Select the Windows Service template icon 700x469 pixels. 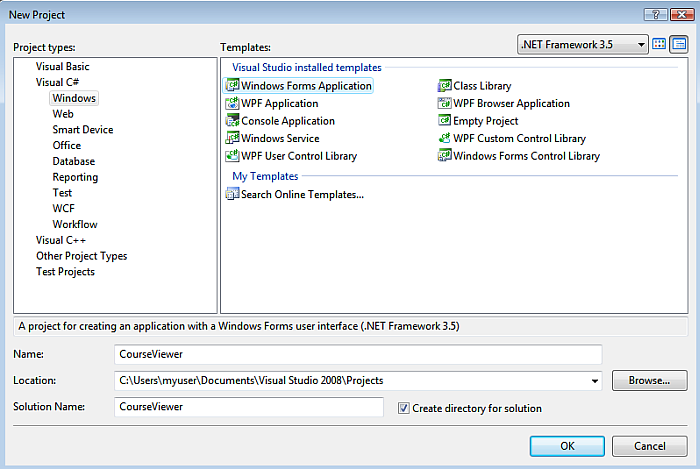[233, 139]
